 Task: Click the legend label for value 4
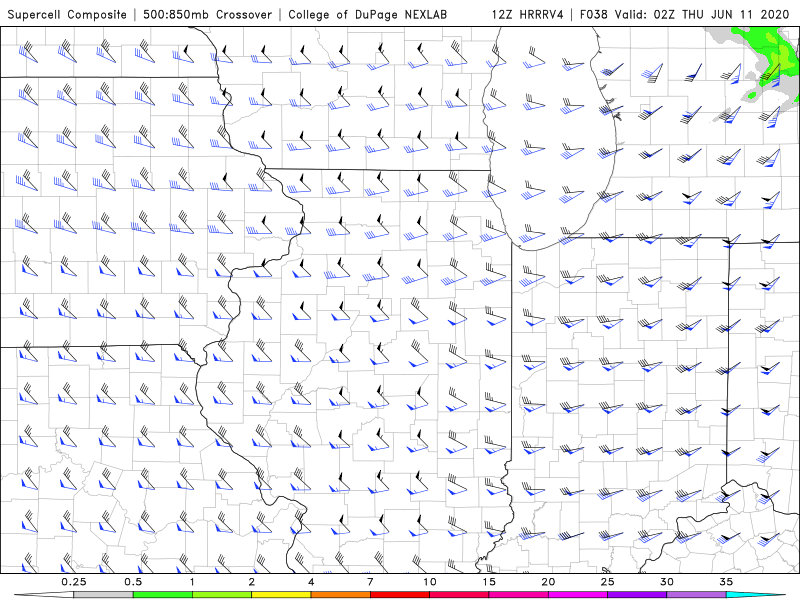pyautogui.click(x=311, y=582)
